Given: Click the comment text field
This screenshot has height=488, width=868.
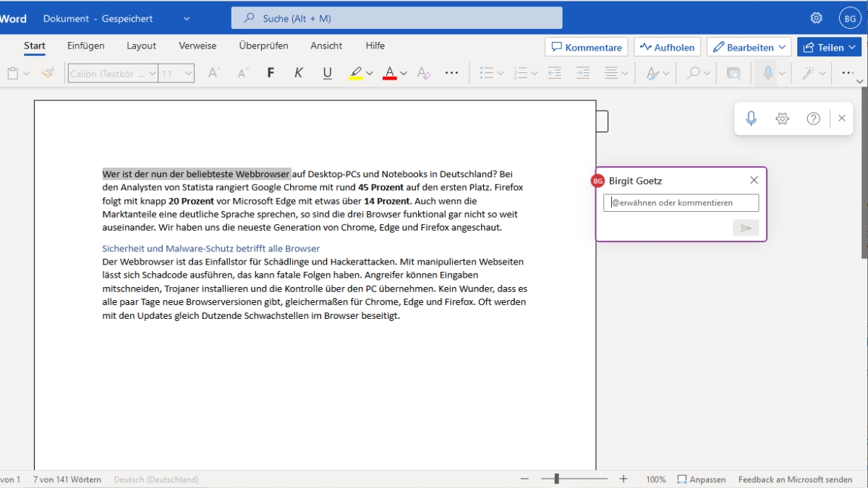Looking at the screenshot, I should (x=681, y=202).
